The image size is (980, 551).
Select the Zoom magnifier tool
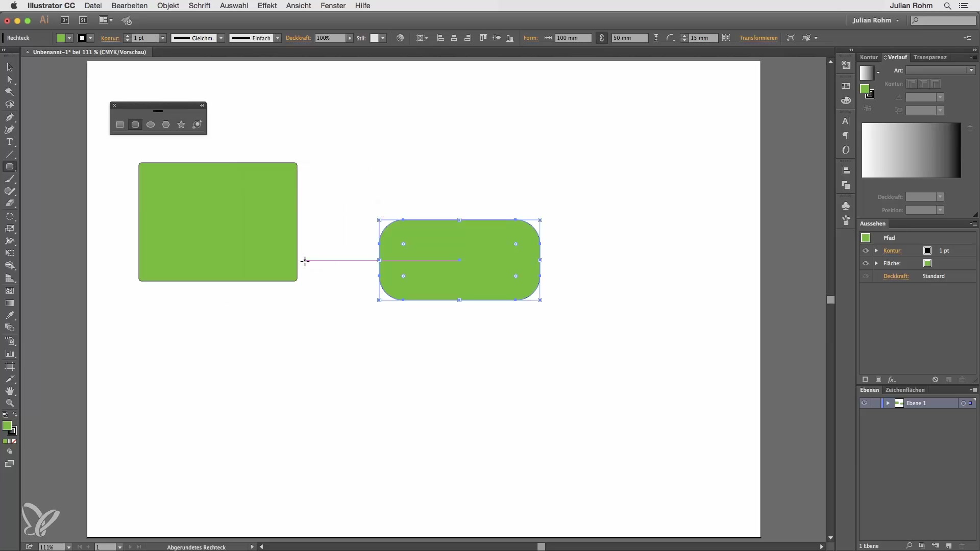(x=10, y=403)
